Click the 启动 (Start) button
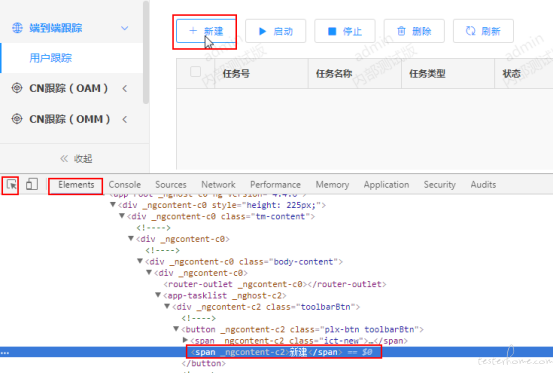The image size is (554, 373). click(276, 31)
